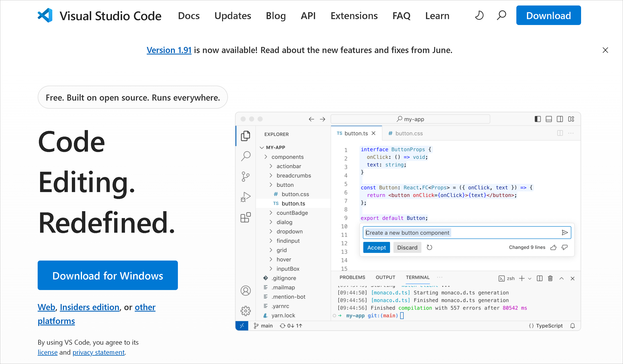Click the Accept button for code changes
This screenshot has width=623, height=364.
point(376,247)
